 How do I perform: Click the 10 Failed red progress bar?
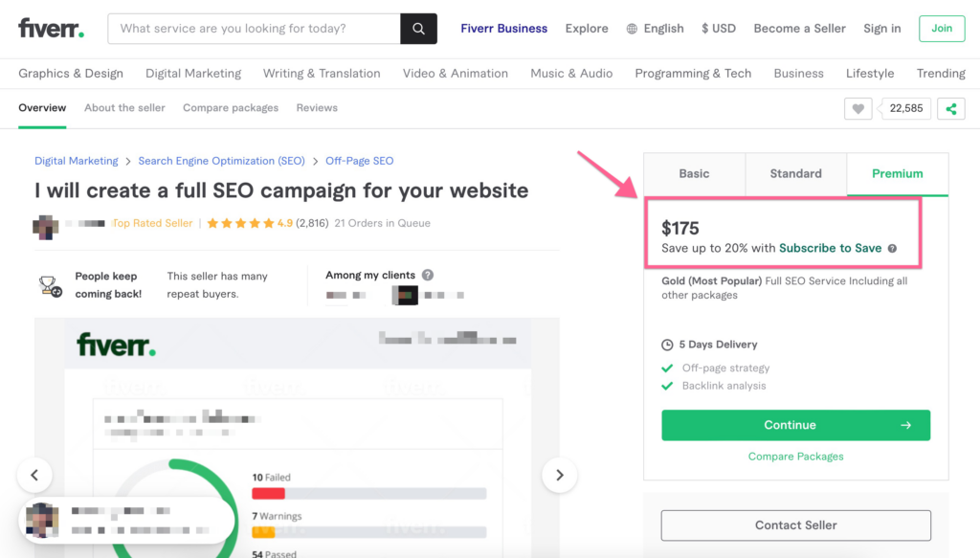coord(268,494)
